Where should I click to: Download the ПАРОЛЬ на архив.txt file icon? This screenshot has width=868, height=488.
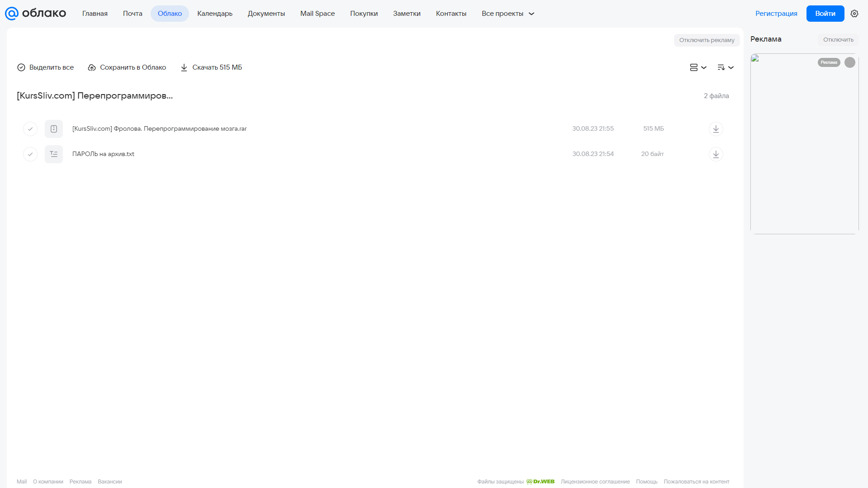point(716,154)
